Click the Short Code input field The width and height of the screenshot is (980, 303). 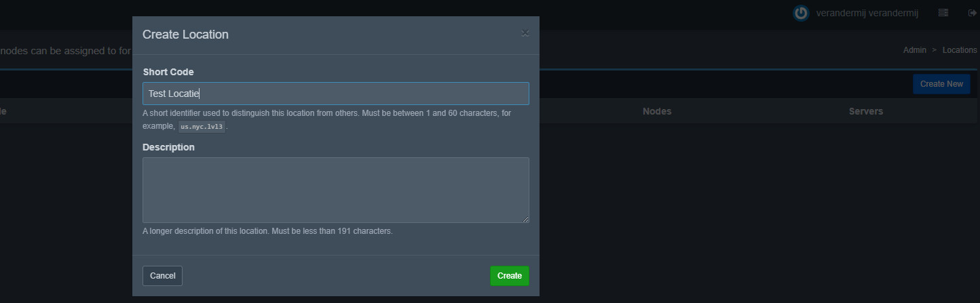tap(335, 94)
